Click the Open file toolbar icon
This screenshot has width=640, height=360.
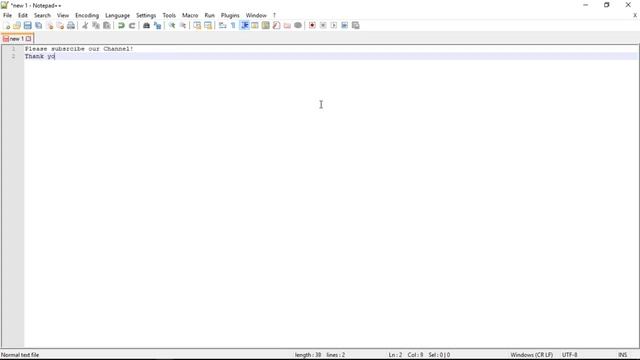17,25
